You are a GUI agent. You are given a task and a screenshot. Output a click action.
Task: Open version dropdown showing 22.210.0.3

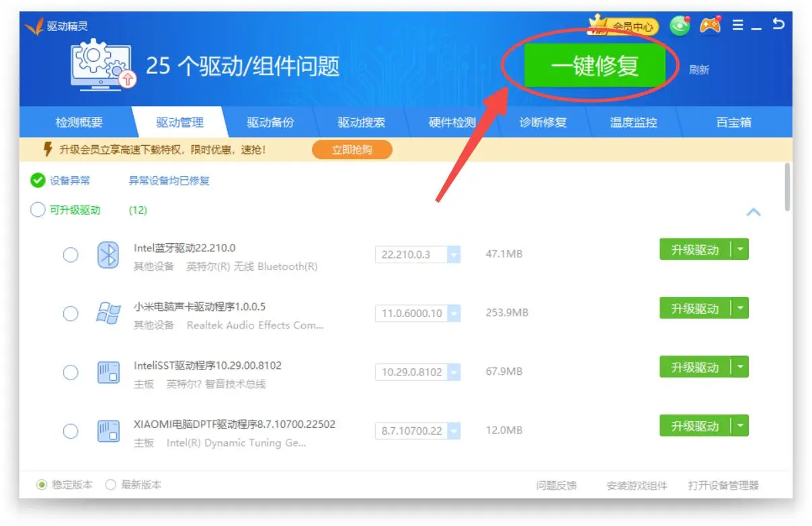[454, 255]
